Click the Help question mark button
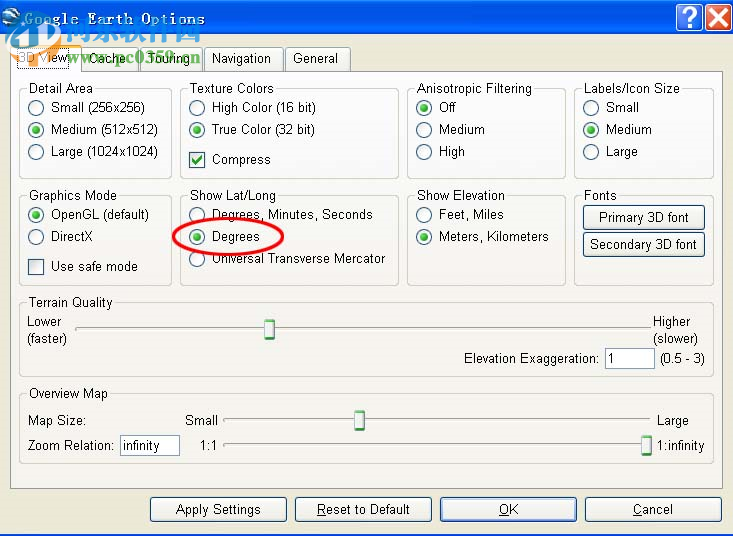This screenshot has height=536, width=733. tap(689, 18)
